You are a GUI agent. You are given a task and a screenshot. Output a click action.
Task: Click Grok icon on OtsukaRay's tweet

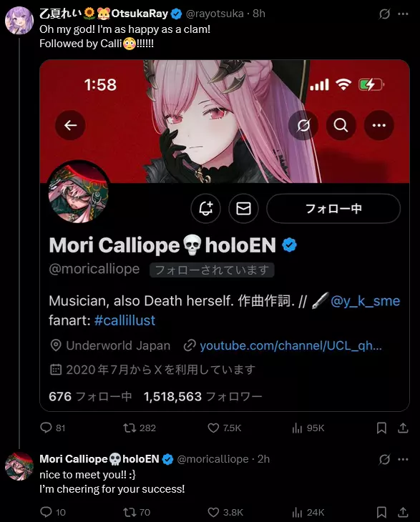point(384,14)
